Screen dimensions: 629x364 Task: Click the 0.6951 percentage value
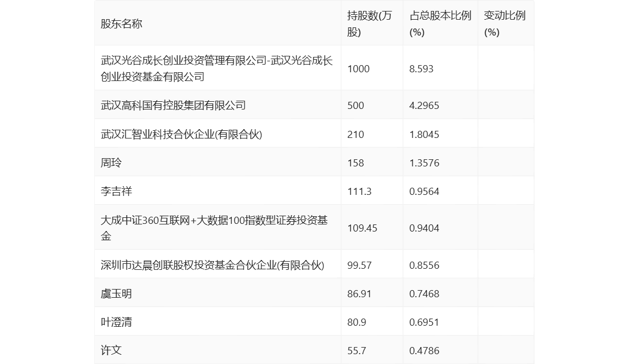click(424, 322)
